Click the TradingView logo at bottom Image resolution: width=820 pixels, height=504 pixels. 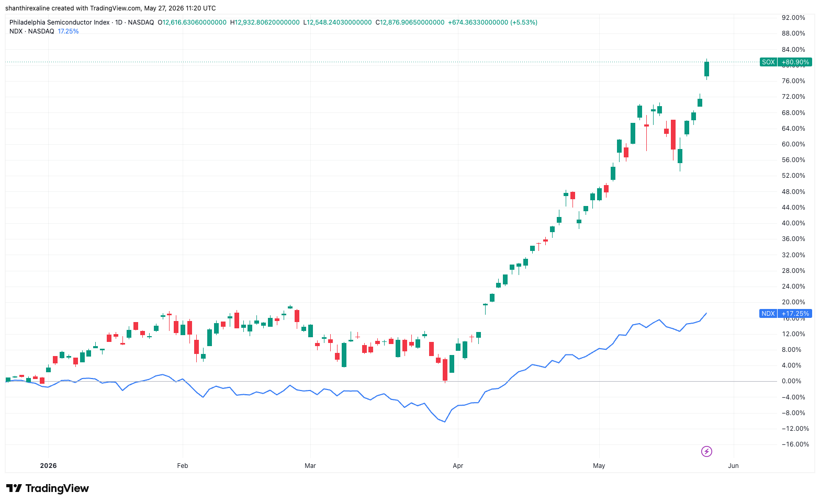pos(48,488)
